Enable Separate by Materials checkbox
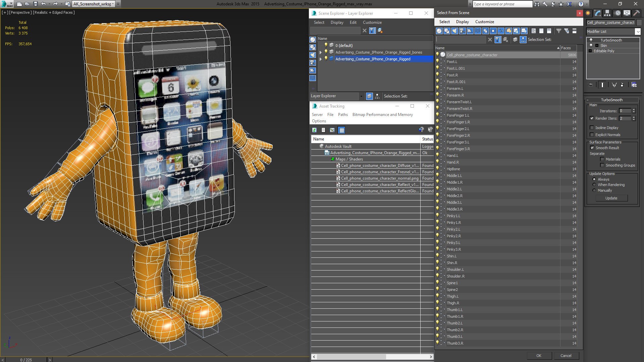The height and width of the screenshot is (362, 644). 602,159
